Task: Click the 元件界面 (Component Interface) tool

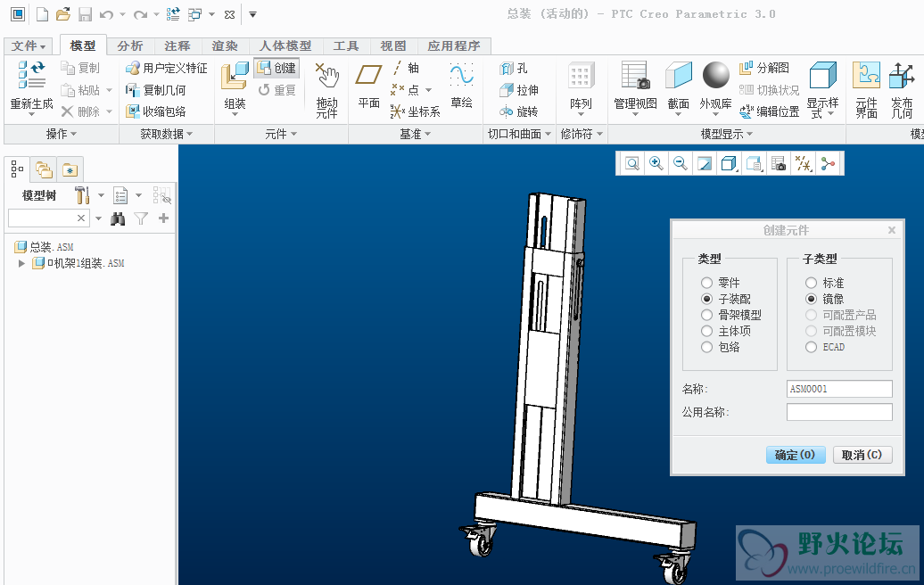Action: point(866,89)
